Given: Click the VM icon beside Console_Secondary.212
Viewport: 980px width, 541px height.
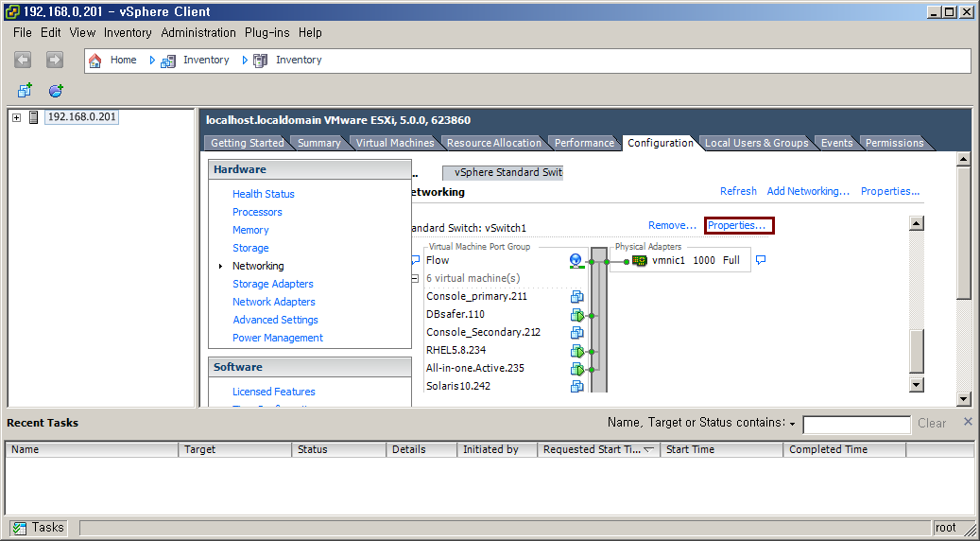Looking at the screenshot, I should [576, 333].
